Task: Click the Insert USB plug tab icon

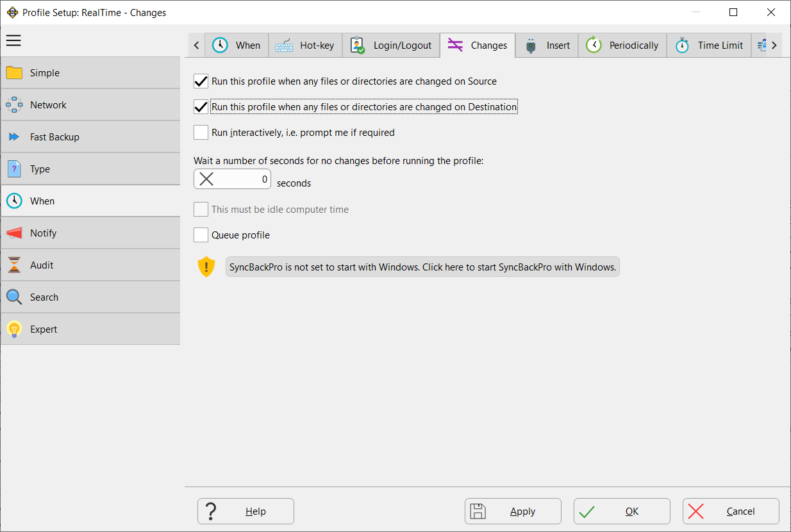Action: pos(531,46)
